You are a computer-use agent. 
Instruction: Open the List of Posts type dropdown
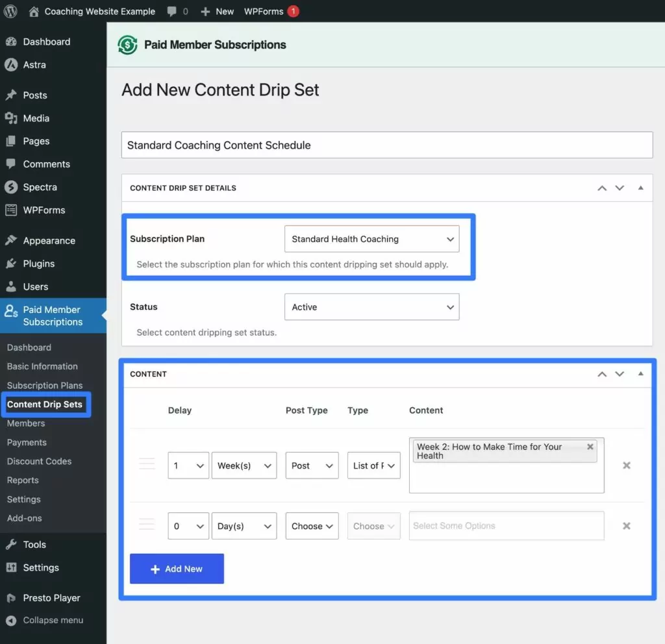373,465
